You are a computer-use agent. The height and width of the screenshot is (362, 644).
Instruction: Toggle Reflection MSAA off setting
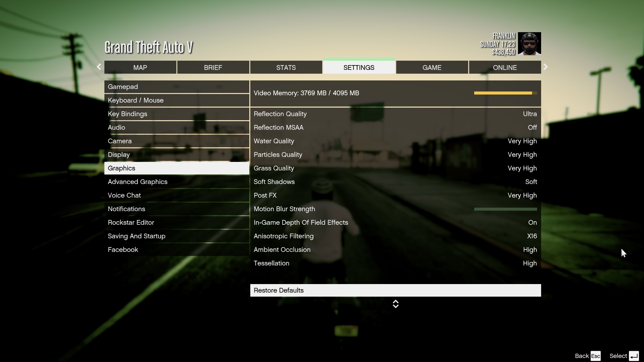(532, 127)
